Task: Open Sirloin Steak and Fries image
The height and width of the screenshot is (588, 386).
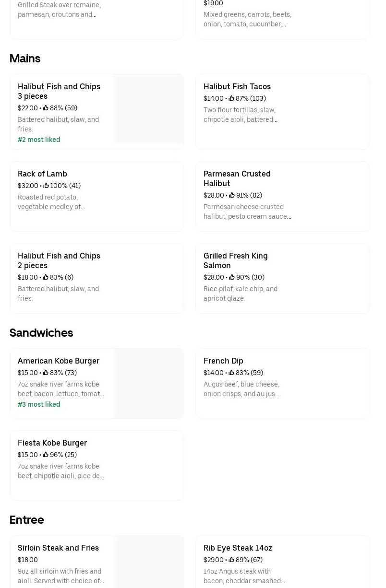Action: click(x=148, y=562)
